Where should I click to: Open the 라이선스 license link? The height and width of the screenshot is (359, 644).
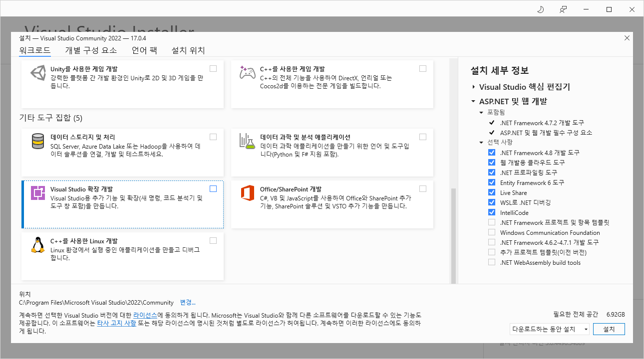(145, 316)
